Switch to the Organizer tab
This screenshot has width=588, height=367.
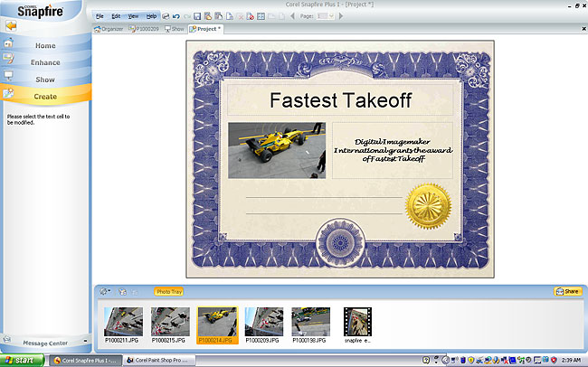click(x=112, y=29)
